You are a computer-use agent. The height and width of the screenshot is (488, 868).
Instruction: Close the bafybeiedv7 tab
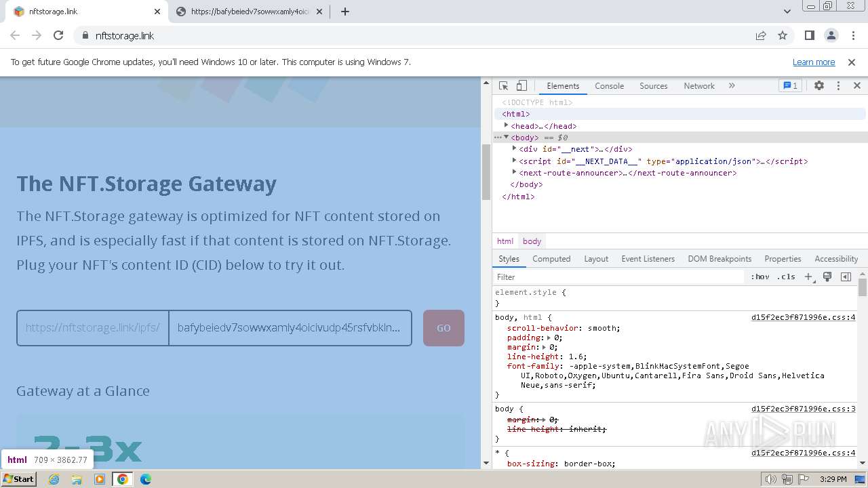click(x=319, y=12)
